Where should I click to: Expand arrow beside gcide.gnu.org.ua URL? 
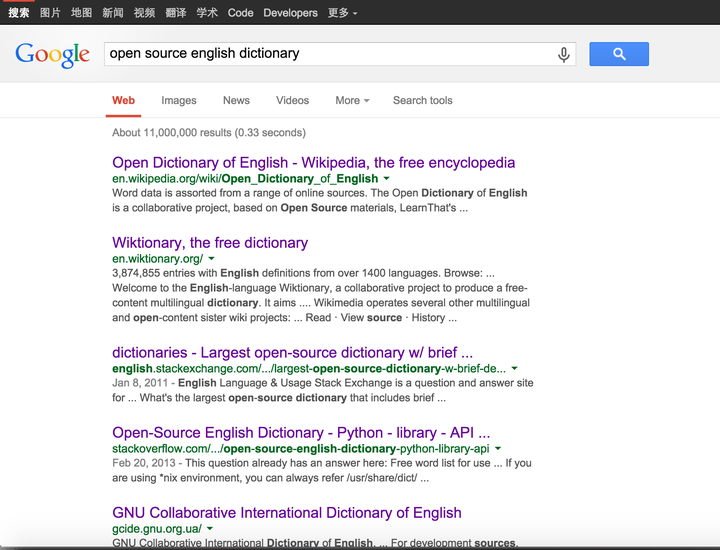[x=209, y=528]
